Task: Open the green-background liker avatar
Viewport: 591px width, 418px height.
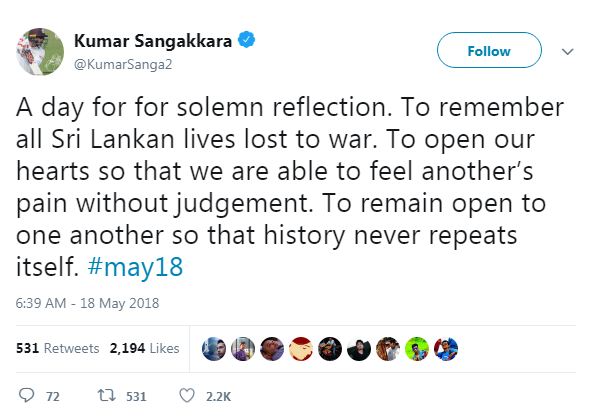Action: (417, 349)
